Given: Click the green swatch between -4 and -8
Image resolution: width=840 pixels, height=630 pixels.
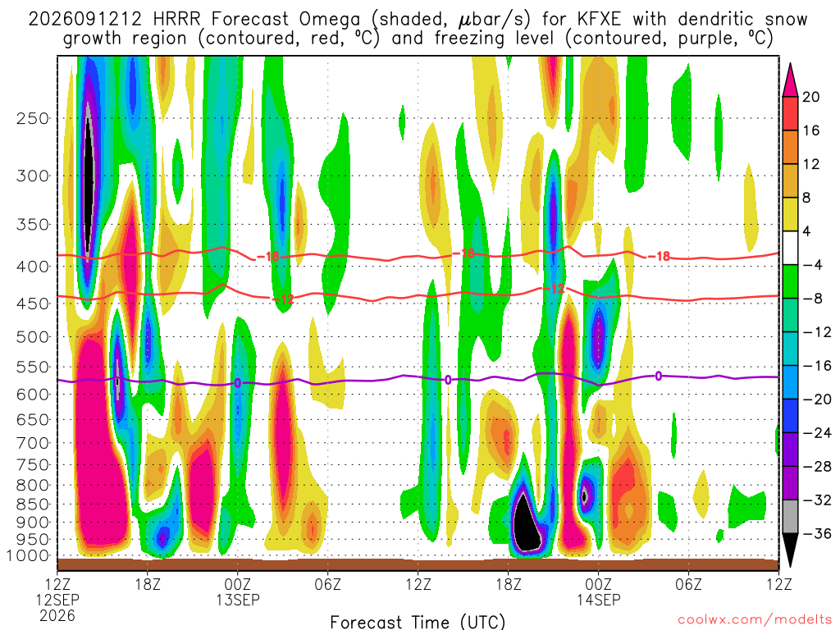Looking at the screenshot, I should tap(790, 282).
